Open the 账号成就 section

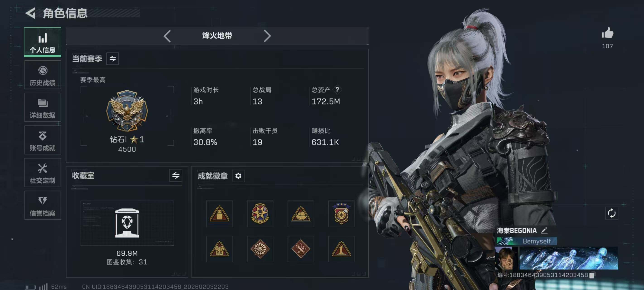tap(43, 140)
